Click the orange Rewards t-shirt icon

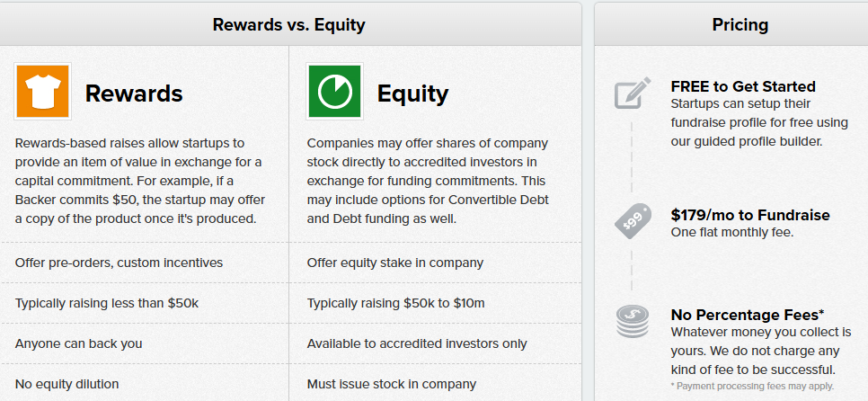[42, 92]
